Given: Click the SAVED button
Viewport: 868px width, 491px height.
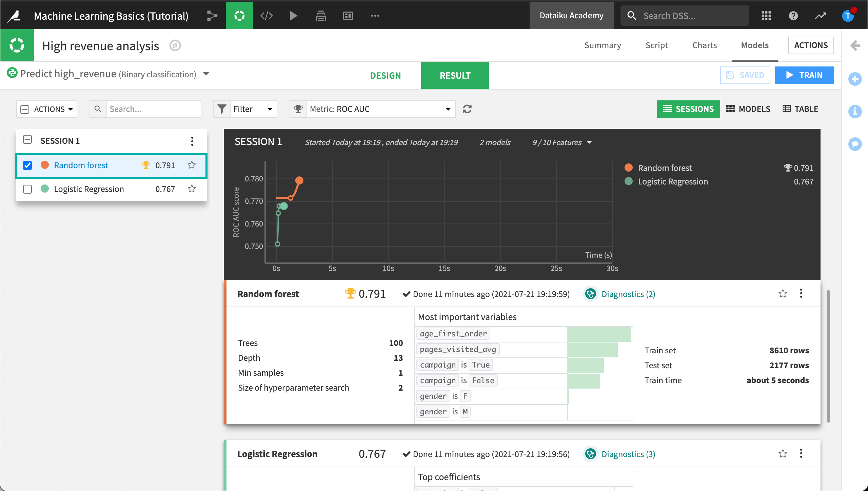Looking at the screenshot, I should [x=745, y=75].
